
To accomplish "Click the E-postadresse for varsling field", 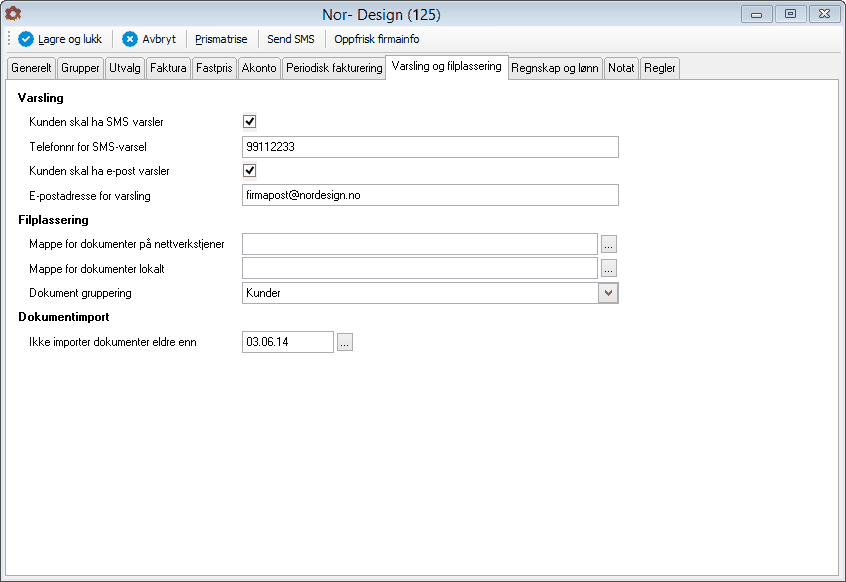I will click(430, 195).
